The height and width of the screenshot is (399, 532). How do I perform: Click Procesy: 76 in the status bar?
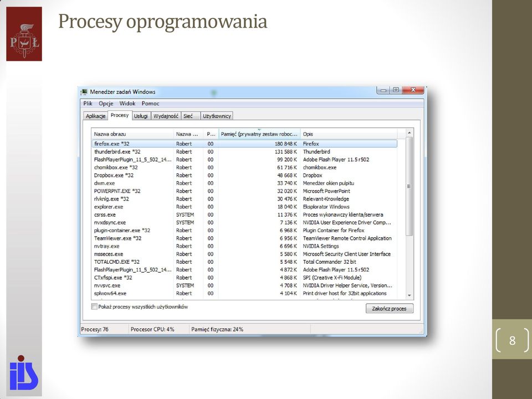[95, 329]
